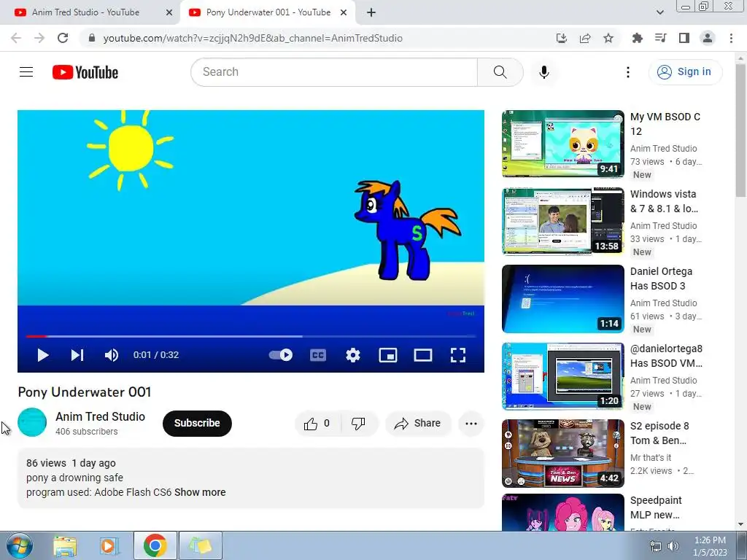
Task: View site security lock info
Action: point(91,38)
